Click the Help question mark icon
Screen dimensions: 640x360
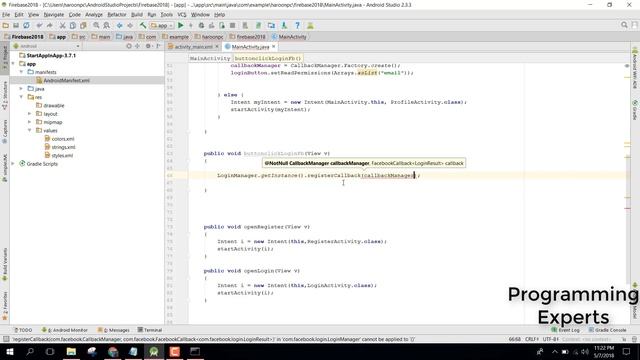pos(298,25)
